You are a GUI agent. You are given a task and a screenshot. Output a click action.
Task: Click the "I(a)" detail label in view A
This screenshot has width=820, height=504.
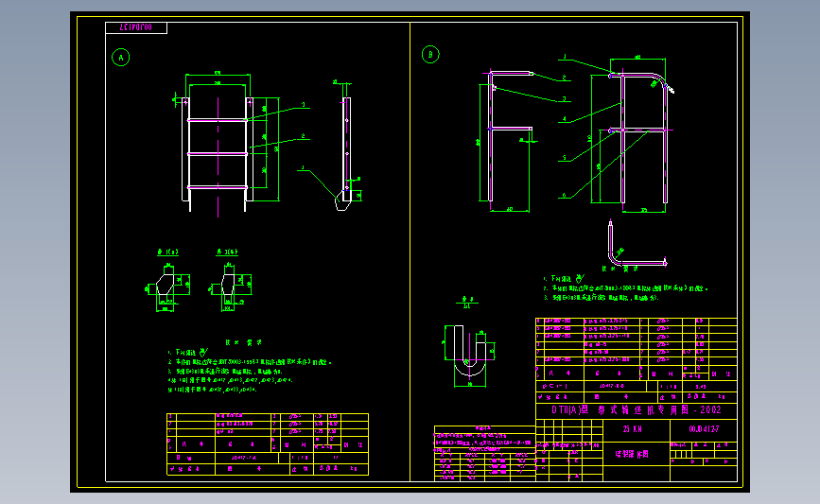[x=167, y=252]
